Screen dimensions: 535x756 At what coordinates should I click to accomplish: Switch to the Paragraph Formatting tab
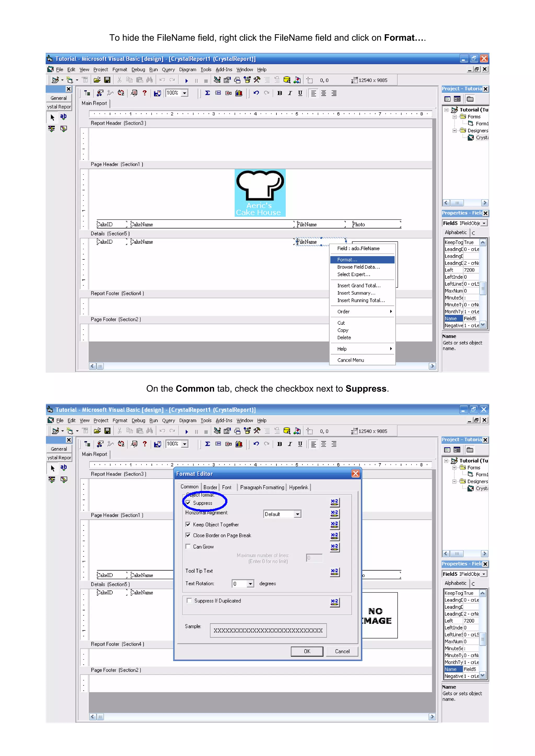262,487
